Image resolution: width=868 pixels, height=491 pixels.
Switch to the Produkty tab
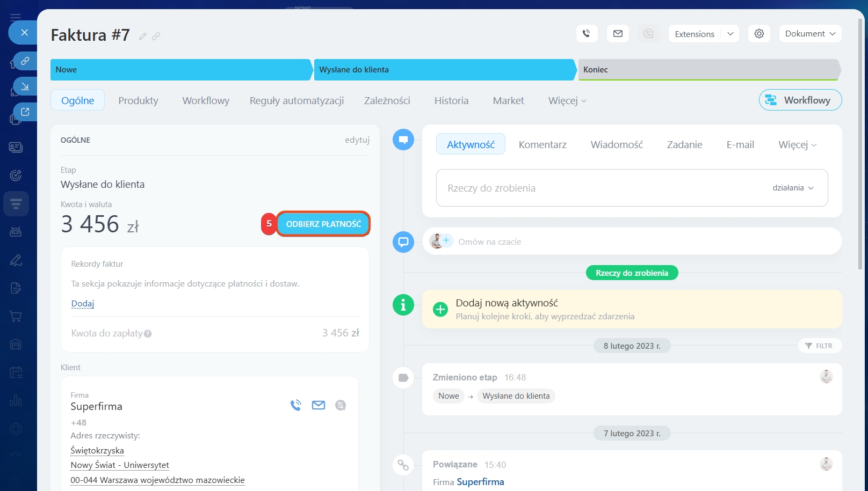(x=138, y=101)
